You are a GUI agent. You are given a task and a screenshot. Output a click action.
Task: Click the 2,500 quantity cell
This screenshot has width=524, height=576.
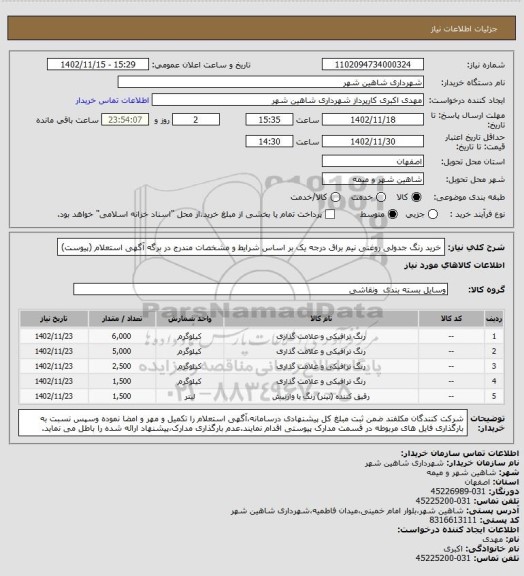point(122,366)
